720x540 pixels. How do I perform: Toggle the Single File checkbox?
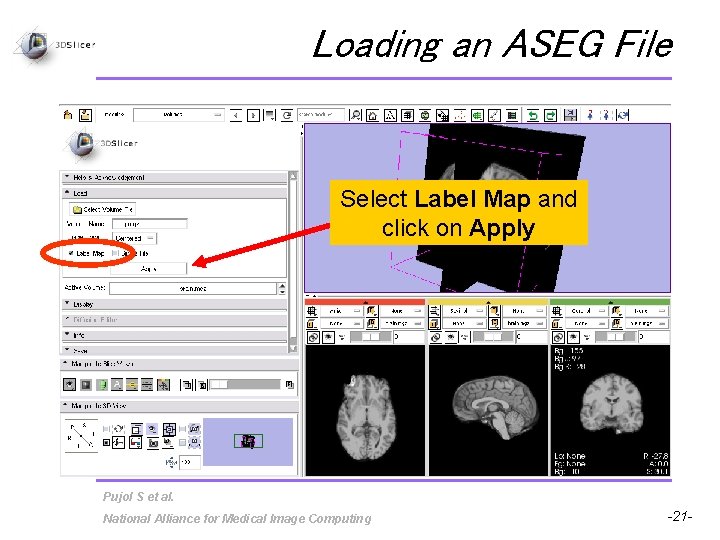pyautogui.click(x=115, y=253)
